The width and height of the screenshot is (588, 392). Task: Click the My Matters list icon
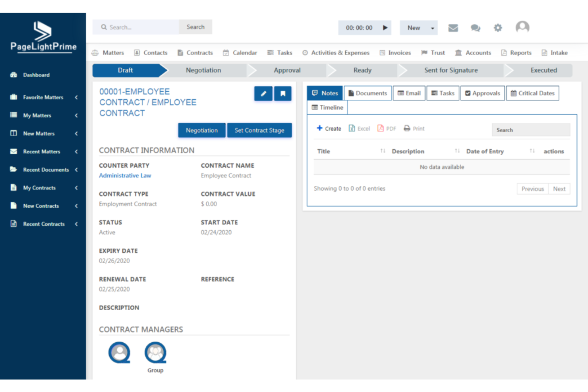point(14,115)
